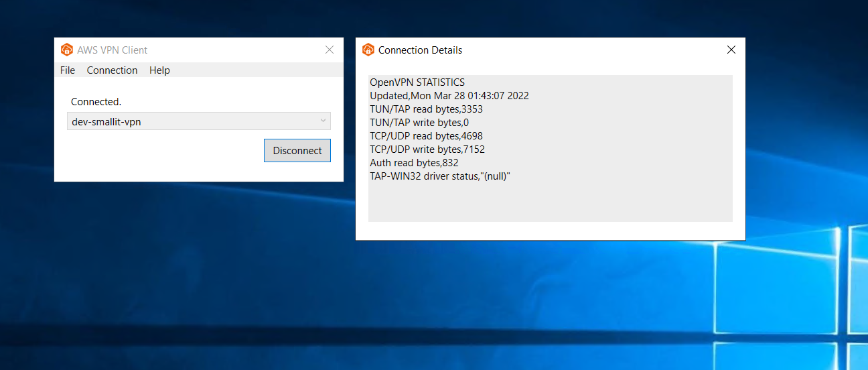
Task: Click the TUN/TAP read bytes line
Action: 426,109
